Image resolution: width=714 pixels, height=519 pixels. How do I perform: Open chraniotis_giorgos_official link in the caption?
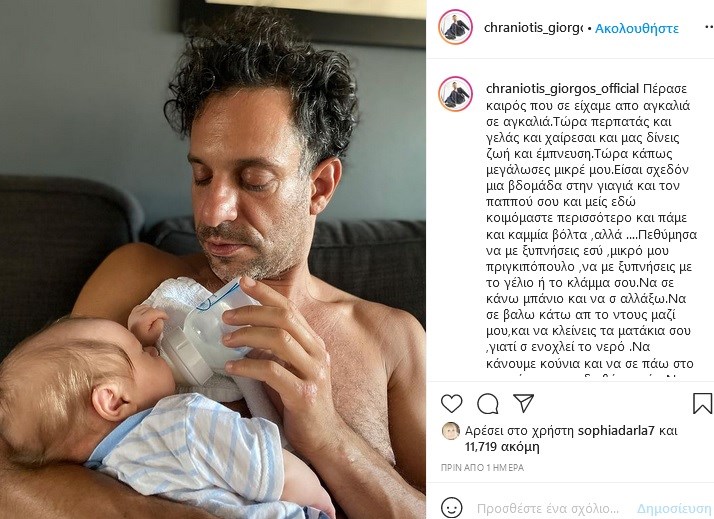pos(562,88)
